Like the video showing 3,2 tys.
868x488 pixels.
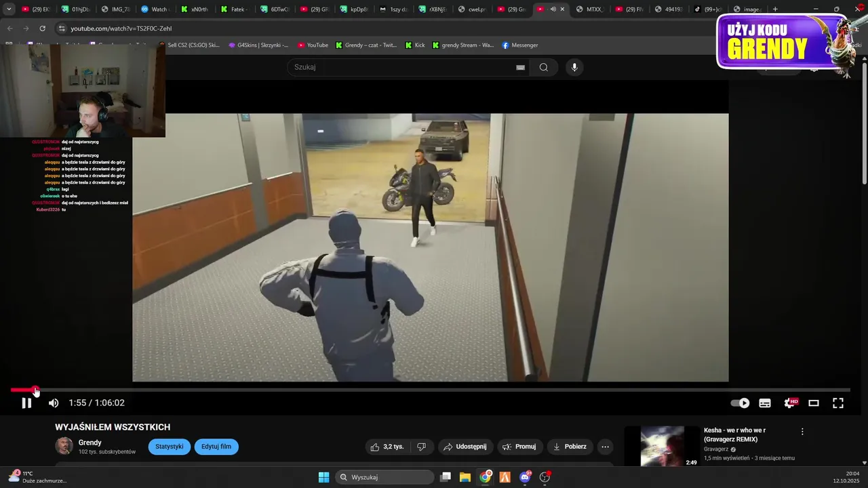pos(387,447)
